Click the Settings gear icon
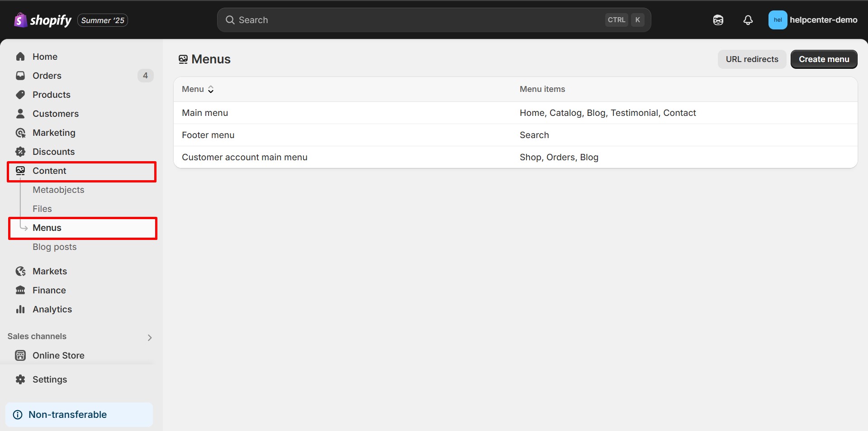The height and width of the screenshot is (431, 868). coord(20,379)
